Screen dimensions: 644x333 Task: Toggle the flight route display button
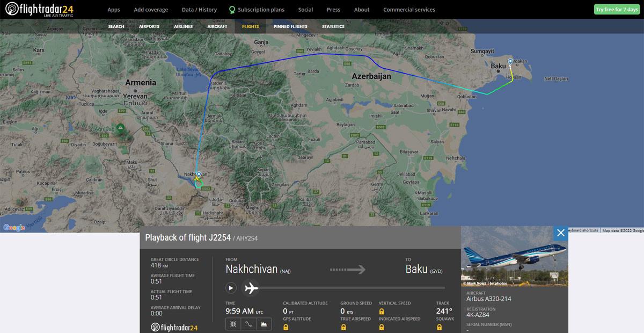pos(248,324)
